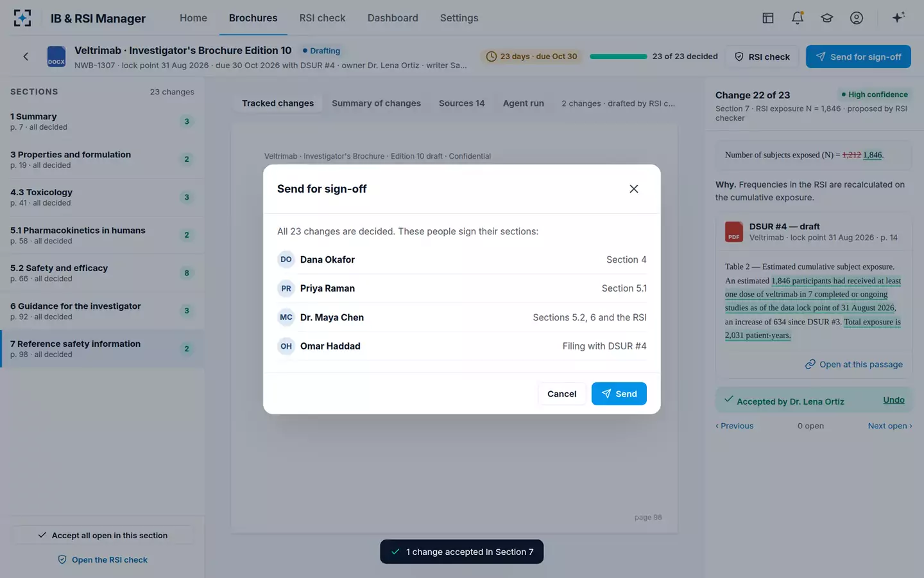Open at this passage link
Screen dimensions: 924x578
click(x=854, y=364)
